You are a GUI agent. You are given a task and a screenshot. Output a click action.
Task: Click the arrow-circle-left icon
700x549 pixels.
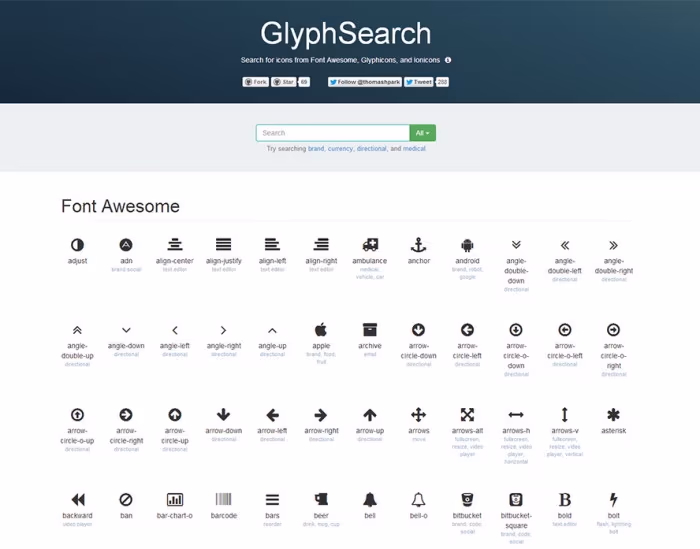pyautogui.click(x=467, y=330)
